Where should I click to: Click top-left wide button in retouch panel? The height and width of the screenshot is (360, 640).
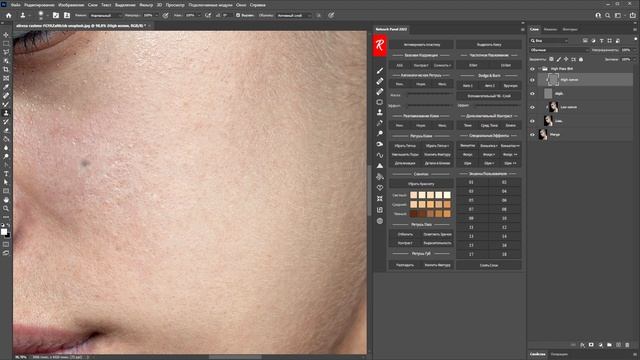coord(421,44)
